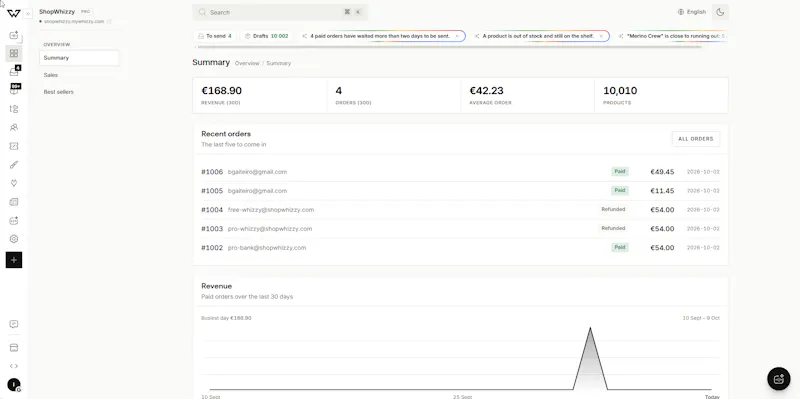Click the Paid badge on order #1006
Viewport: 800px width, 399px height.
click(620, 172)
